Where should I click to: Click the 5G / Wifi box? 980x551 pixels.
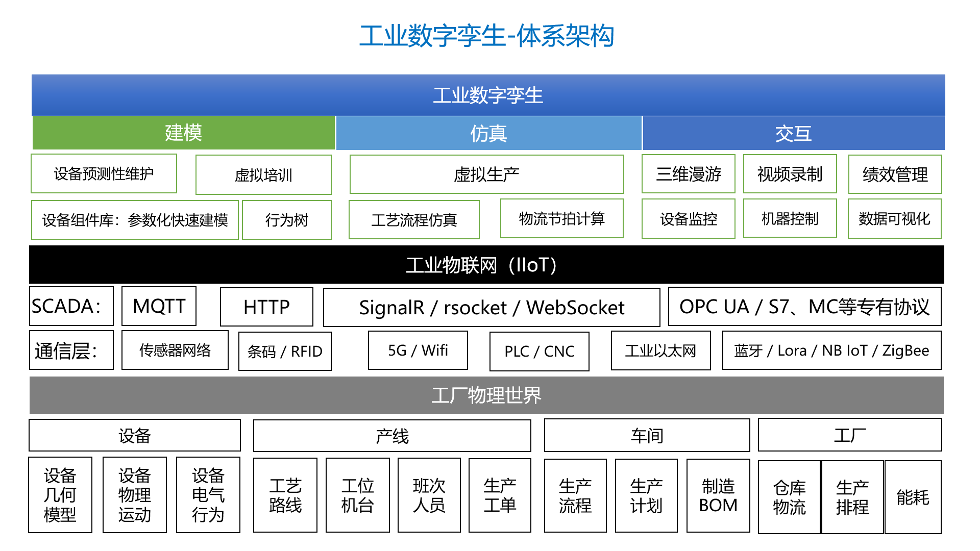point(418,350)
